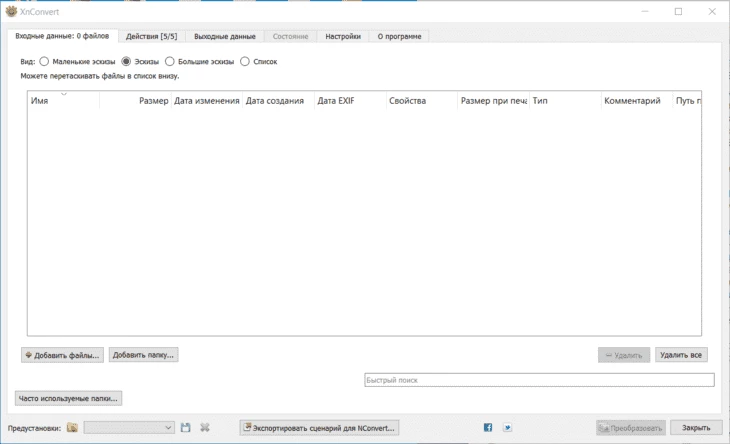
Task: Click the disabled Удалить button
Action: [624, 355]
